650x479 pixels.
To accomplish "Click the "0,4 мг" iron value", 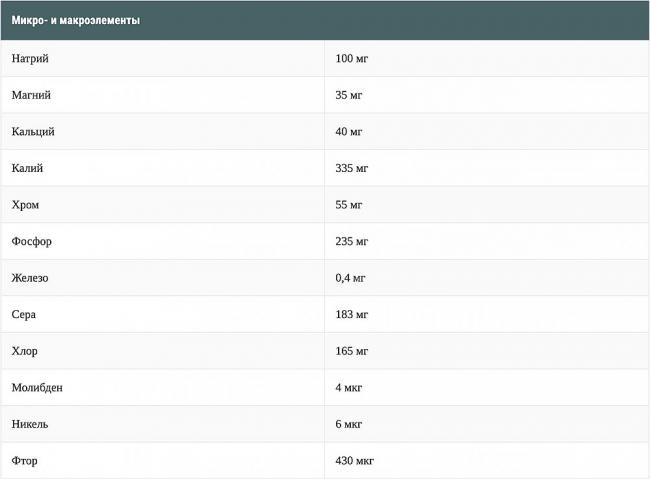I will pyautogui.click(x=352, y=277).
